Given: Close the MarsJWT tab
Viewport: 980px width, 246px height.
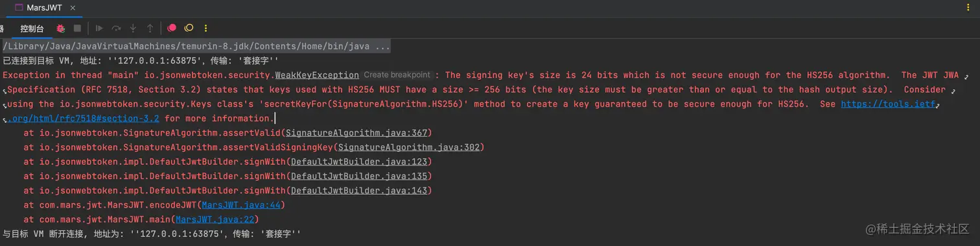Looking at the screenshot, I should point(72,8).
